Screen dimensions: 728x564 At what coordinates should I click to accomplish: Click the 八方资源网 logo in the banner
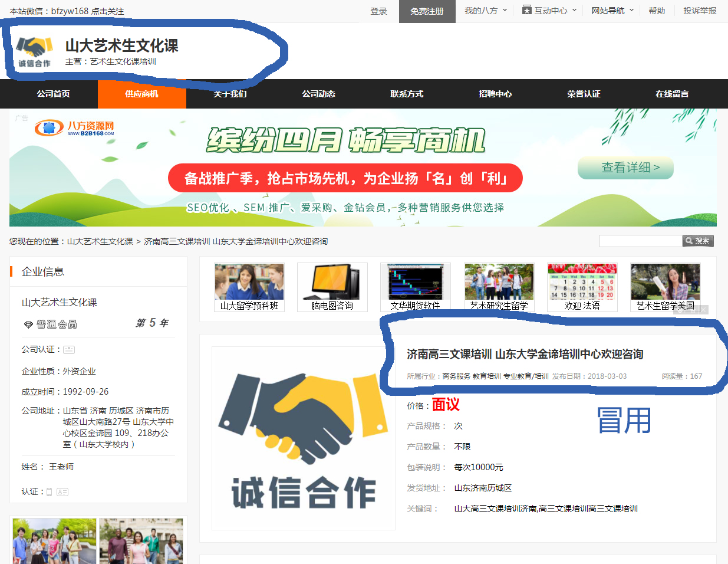(x=74, y=128)
